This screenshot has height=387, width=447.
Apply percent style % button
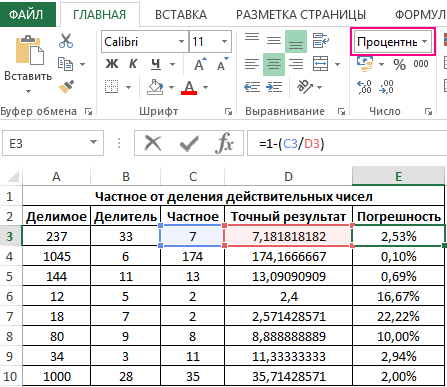tap(399, 64)
